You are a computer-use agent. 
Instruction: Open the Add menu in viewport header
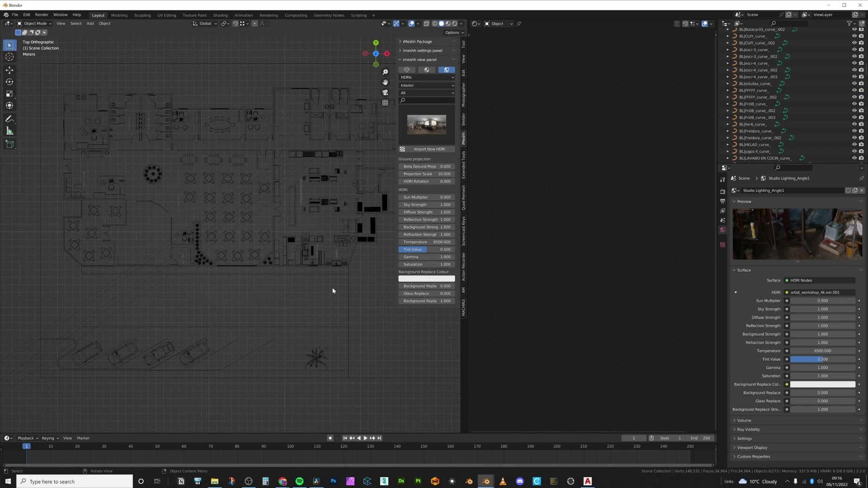(90, 24)
